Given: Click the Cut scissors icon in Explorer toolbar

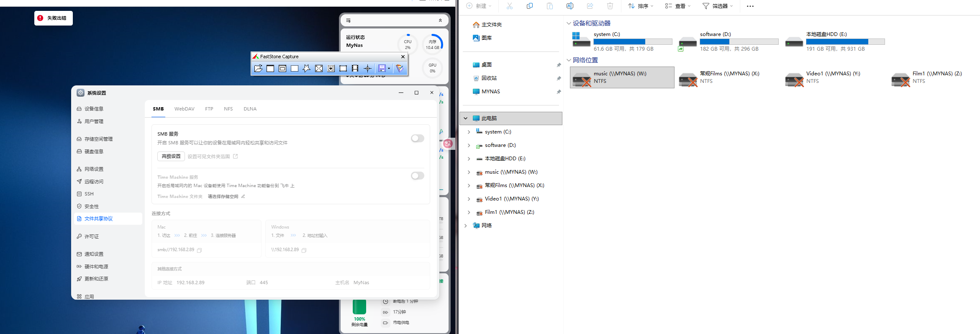Looking at the screenshot, I should 509,6.
